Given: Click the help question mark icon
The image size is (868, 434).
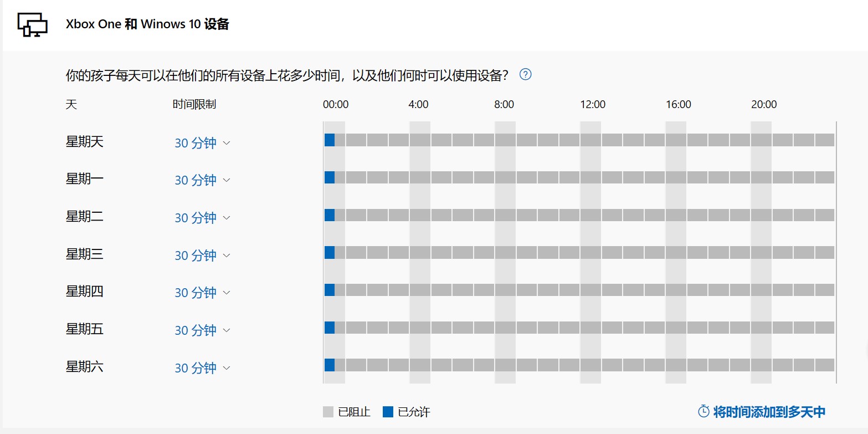Looking at the screenshot, I should click(525, 74).
